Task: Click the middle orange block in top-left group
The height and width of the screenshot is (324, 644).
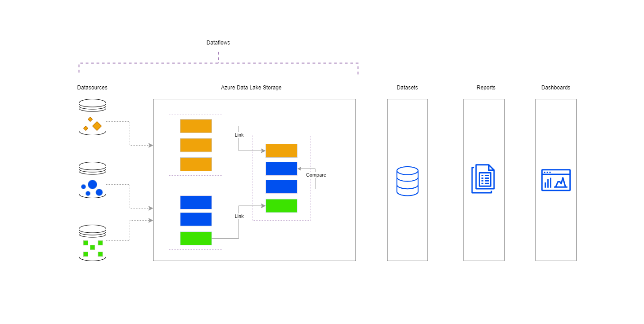Action: (x=196, y=145)
